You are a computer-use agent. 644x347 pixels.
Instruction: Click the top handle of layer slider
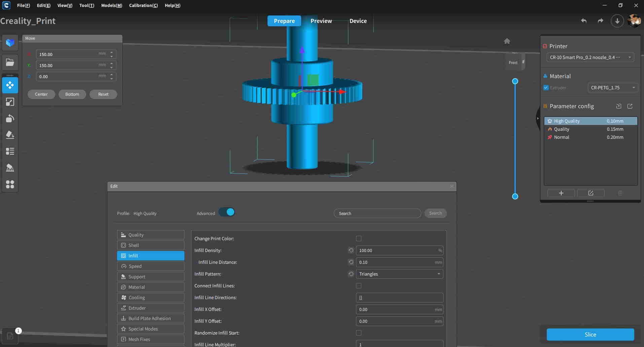pos(515,81)
